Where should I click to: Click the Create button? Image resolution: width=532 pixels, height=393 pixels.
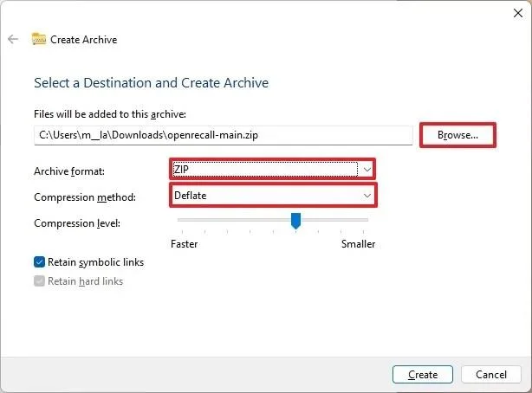pyautogui.click(x=423, y=375)
